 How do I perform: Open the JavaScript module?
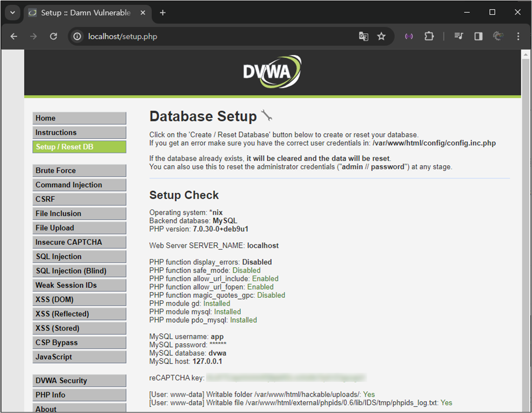tap(80, 357)
